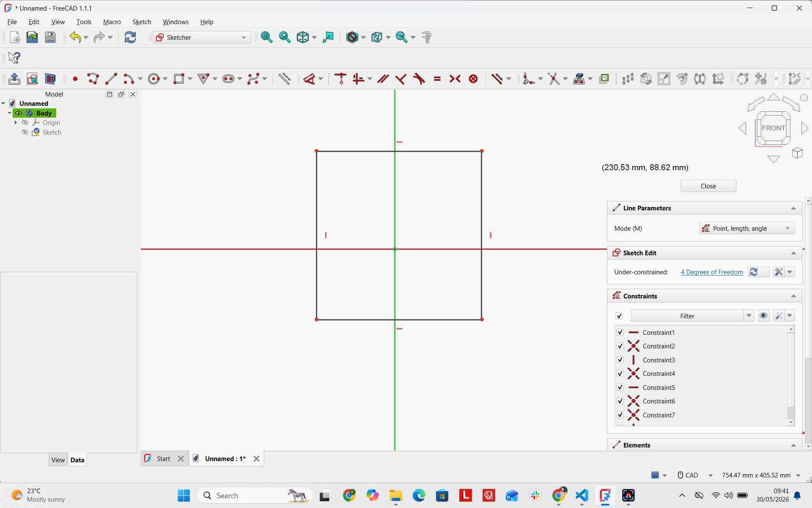812x508 pixels.
Task: Select the Create Line tool
Action: tap(111, 79)
